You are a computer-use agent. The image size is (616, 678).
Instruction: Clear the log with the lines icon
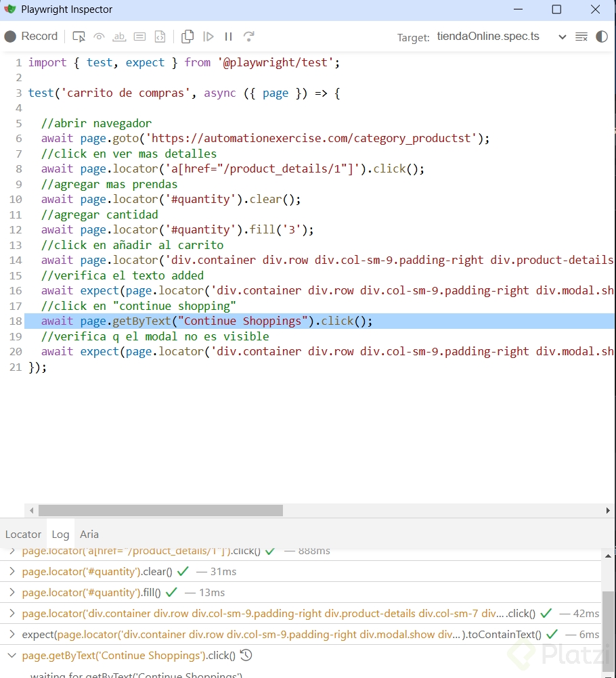tap(581, 37)
